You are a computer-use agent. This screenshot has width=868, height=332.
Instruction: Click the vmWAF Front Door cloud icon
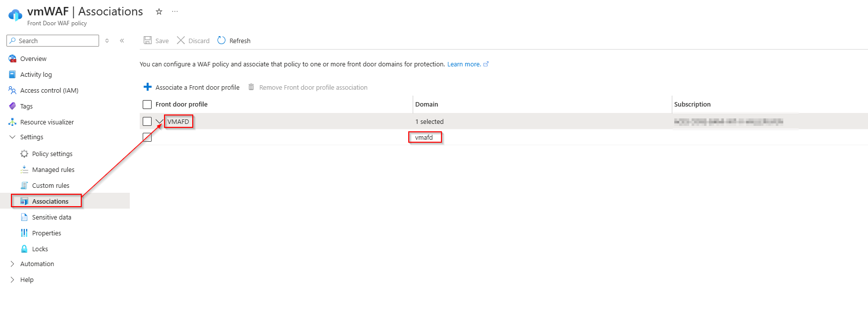[x=15, y=15]
